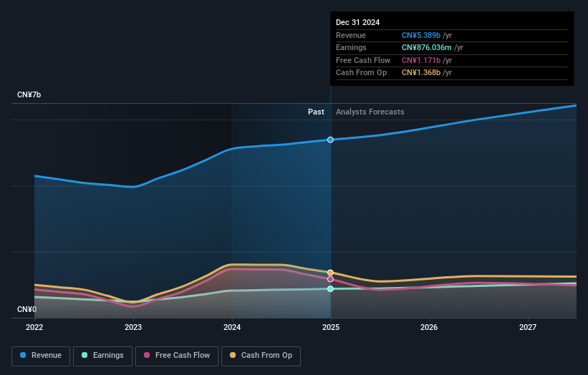588x375 pixels.
Task: Click the Cash From Op label in tooltip
Action: tap(361, 73)
